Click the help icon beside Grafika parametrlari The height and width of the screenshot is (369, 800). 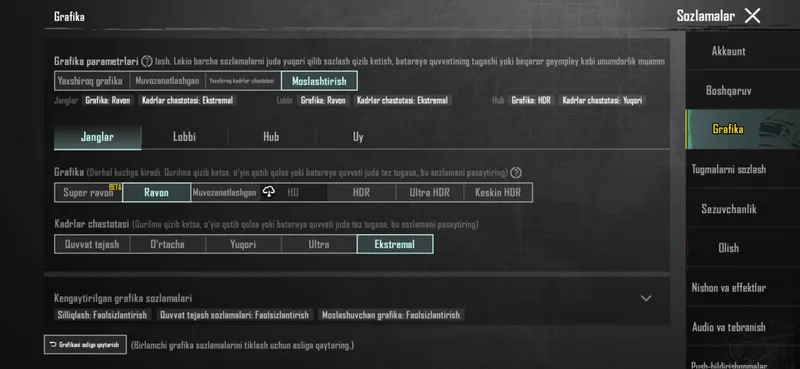click(146, 62)
